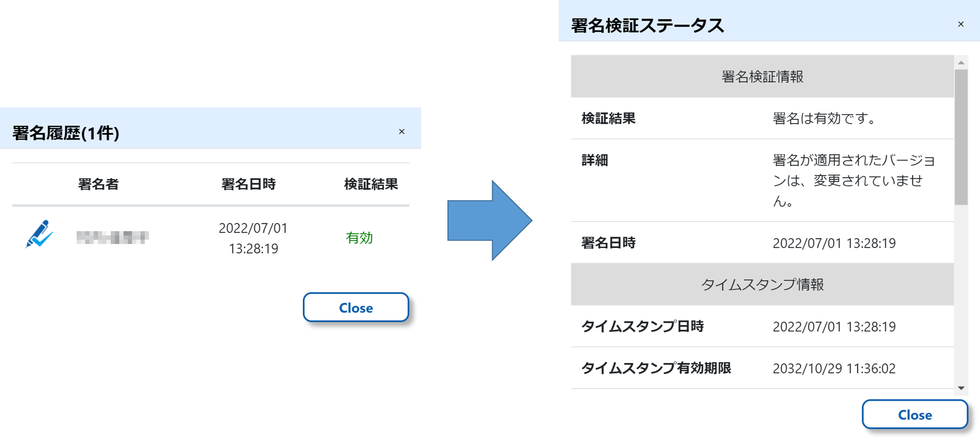Select the blurred signer name
Screen dimensions: 980x441
112,237
